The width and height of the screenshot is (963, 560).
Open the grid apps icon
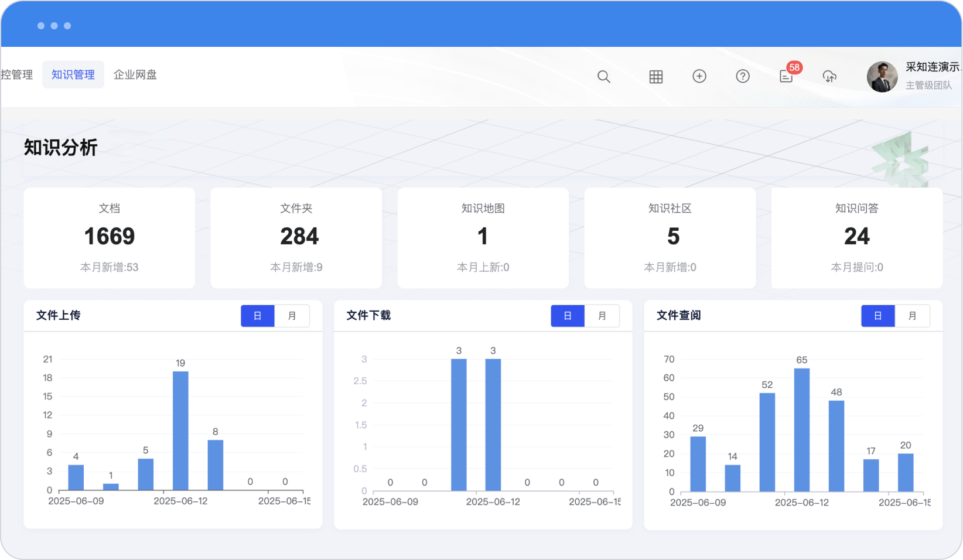(x=655, y=77)
